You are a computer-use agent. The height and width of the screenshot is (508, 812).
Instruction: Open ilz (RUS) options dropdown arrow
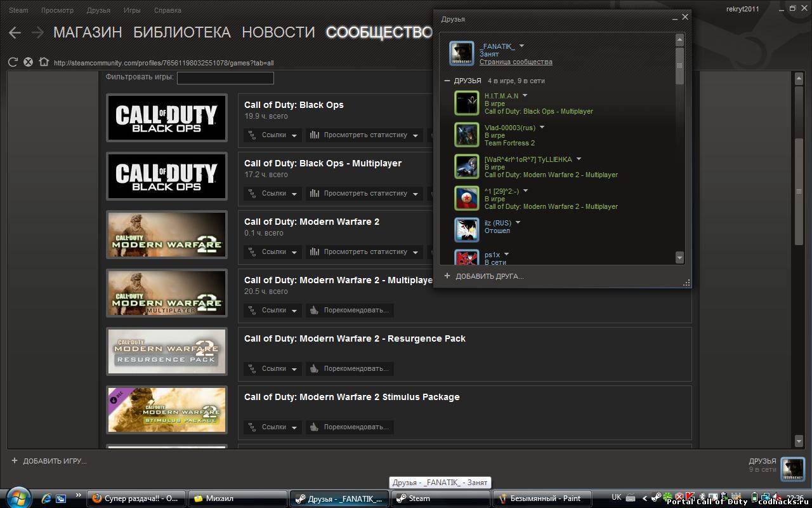[x=518, y=223]
